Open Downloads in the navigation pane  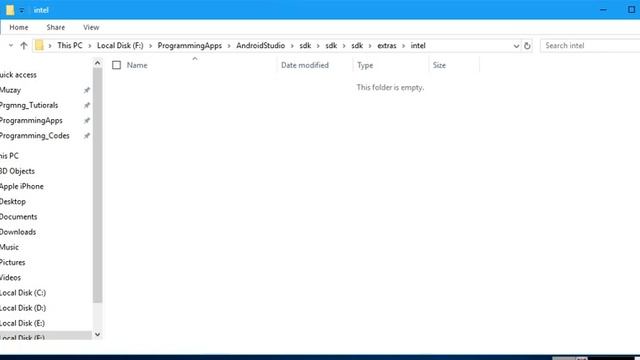tap(18, 232)
